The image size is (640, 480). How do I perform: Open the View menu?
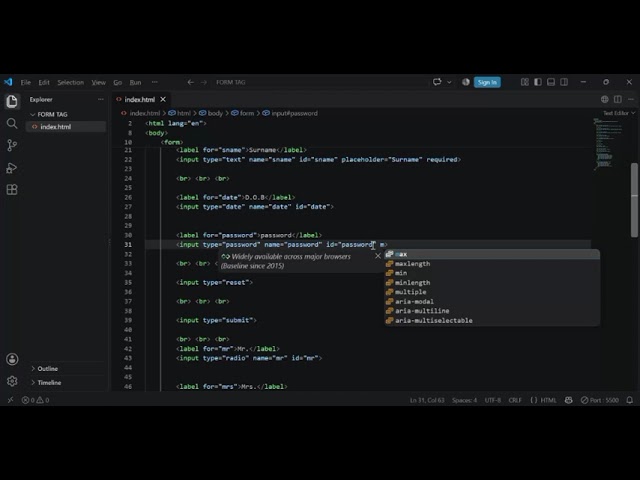point(98,82)
